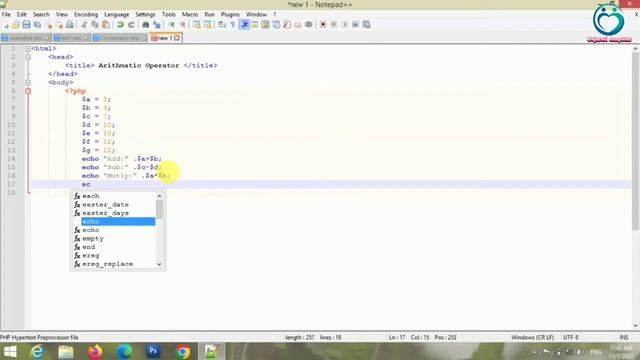640x360 pixels.
Task: Open the File menu
Action: click(6, 14)
